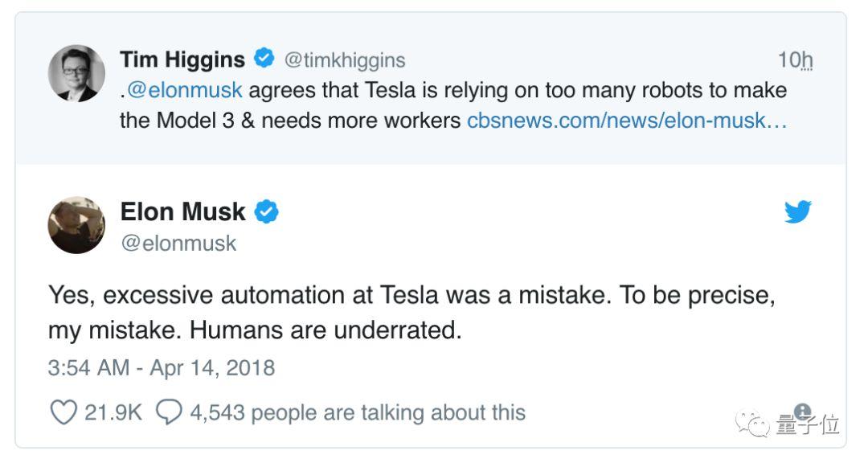The width and height of the screenshot is (868, 463).
Task: Click Elon Musk's verified badge
Action: pos(267,211)
